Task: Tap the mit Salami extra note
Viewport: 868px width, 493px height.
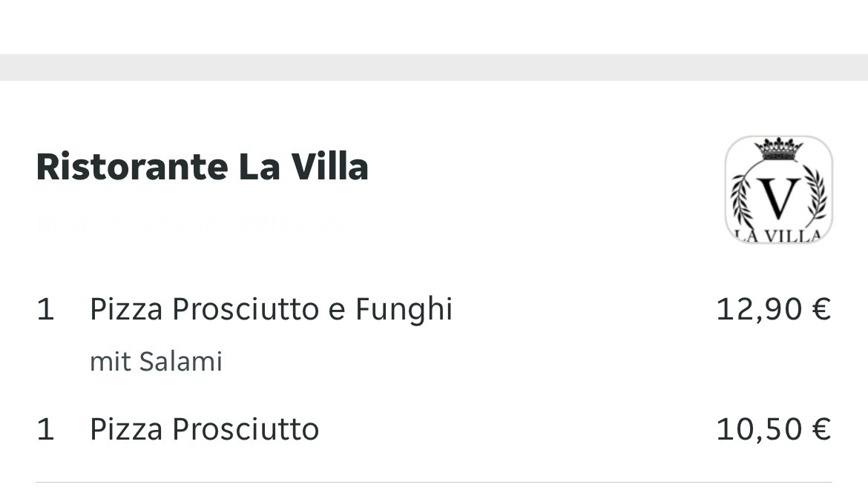Action: click(x=156, y=362)
